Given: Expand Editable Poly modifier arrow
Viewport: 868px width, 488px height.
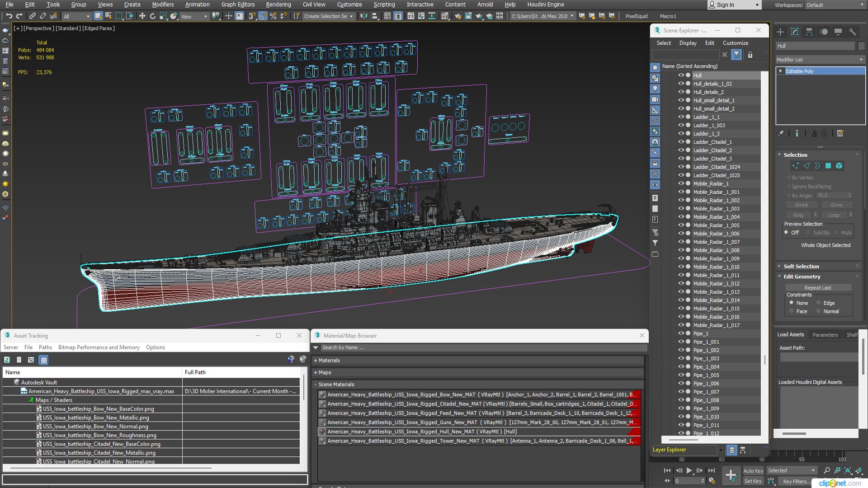Looking at the screenshot, I should (781, 71).
